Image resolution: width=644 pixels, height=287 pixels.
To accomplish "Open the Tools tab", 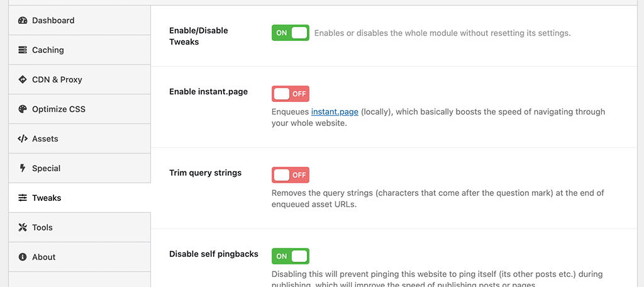I will [x=80, y=227].
